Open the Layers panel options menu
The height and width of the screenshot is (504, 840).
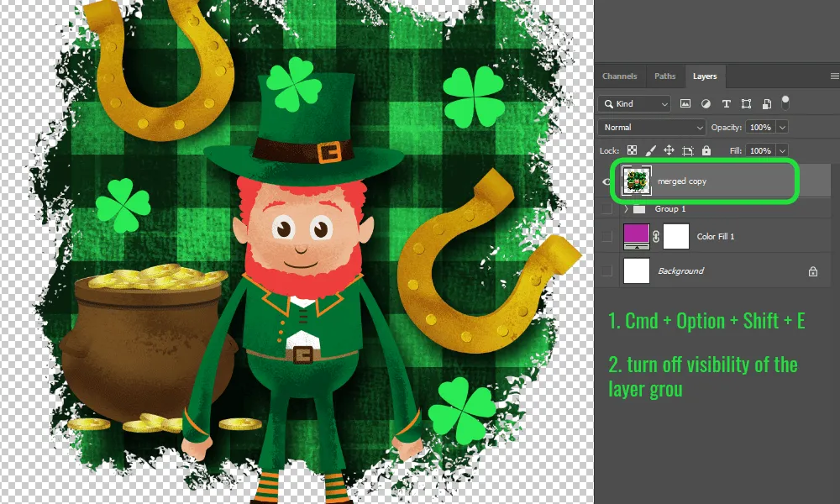click(834, 76)
